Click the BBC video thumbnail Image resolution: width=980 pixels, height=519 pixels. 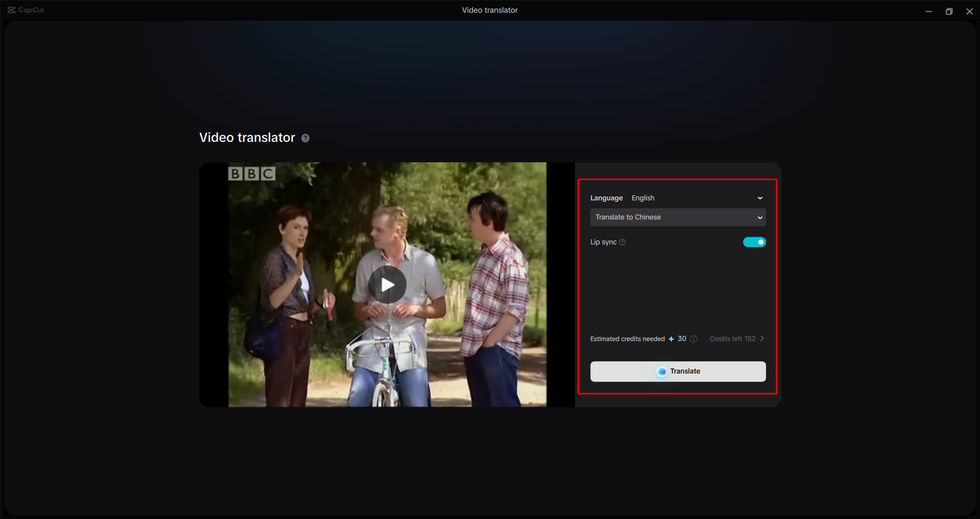click(387, 285)
